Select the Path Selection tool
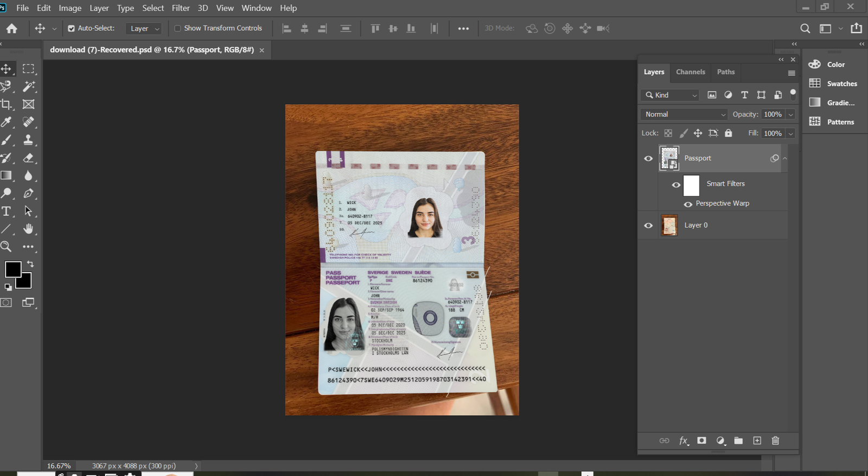 click(29, 211)
